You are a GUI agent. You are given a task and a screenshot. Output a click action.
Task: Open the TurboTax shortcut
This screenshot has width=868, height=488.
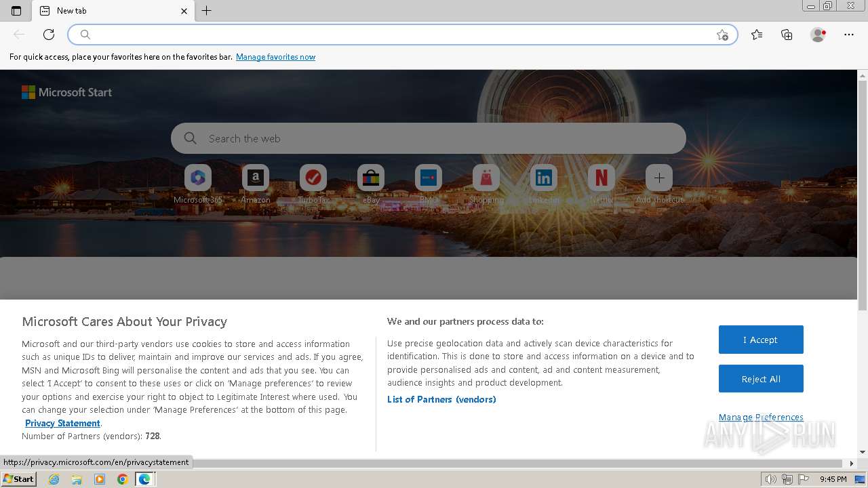tap(313, 184)
